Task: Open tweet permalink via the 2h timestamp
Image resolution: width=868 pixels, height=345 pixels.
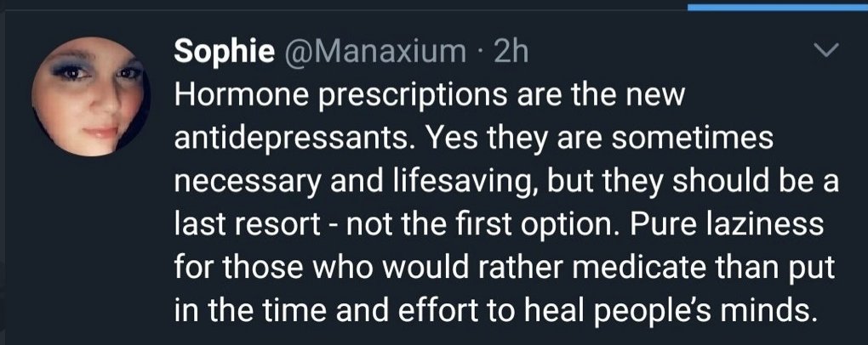Action: pyautogui.click(x=511, y=53)
